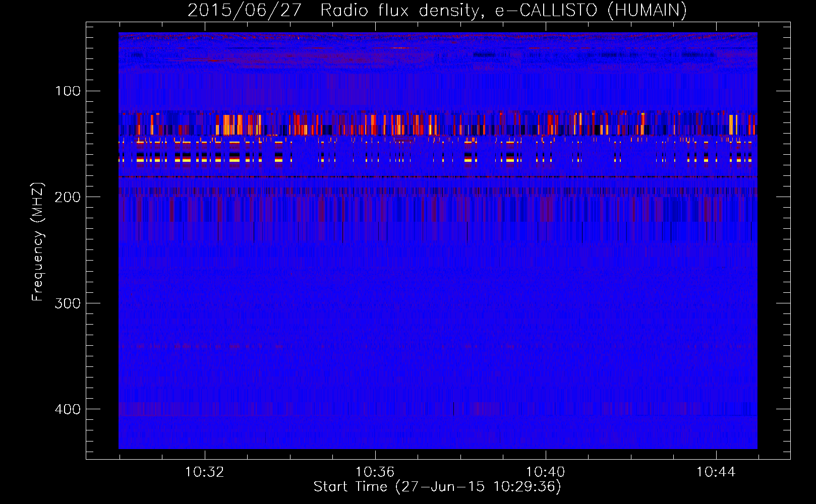This screenshot has height=504, width=816.
Task: Click the 400 frequency tick label
Action: 68,409
